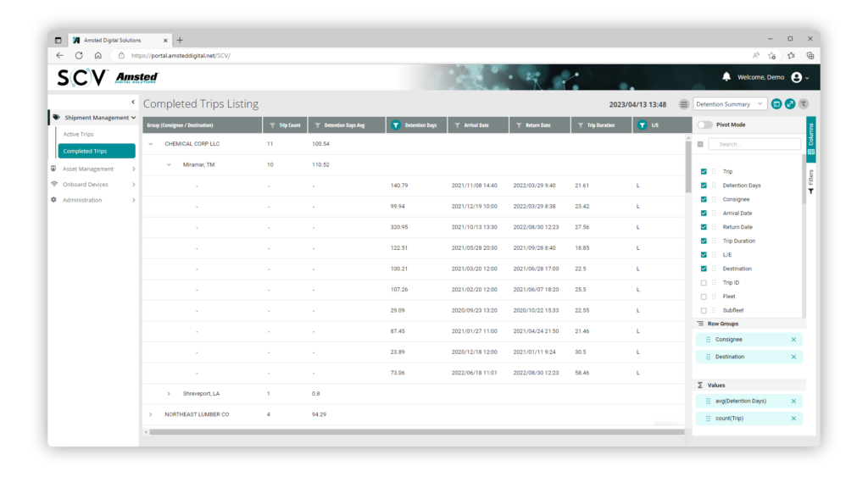
Task: Click the filter icon on L/E column
Action: [x=643, y=125]
